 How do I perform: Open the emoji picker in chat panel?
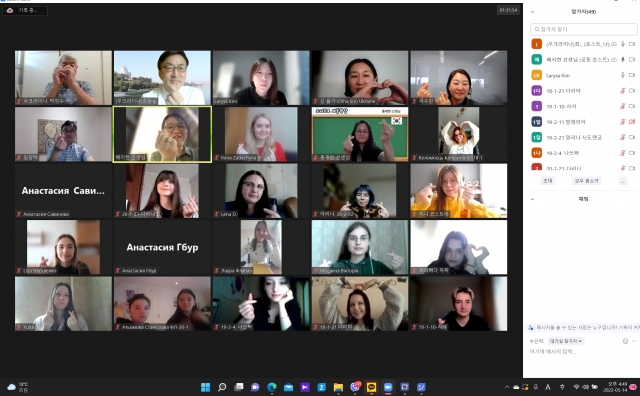(625, 341)
